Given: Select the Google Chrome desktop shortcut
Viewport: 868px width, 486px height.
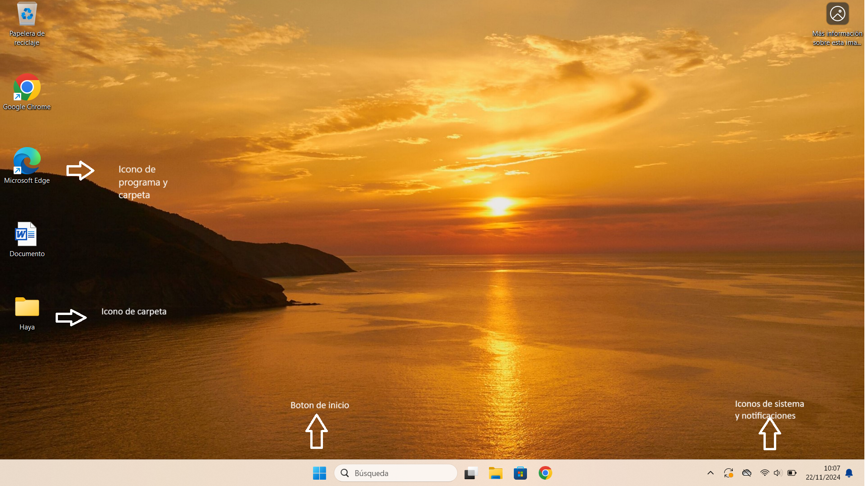Looking at the screenshot, I should [27, 87].
